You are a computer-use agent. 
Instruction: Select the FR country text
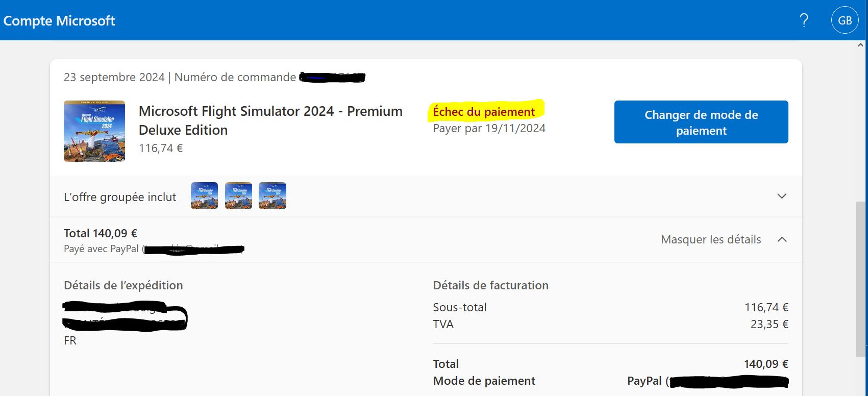[70, 340]
